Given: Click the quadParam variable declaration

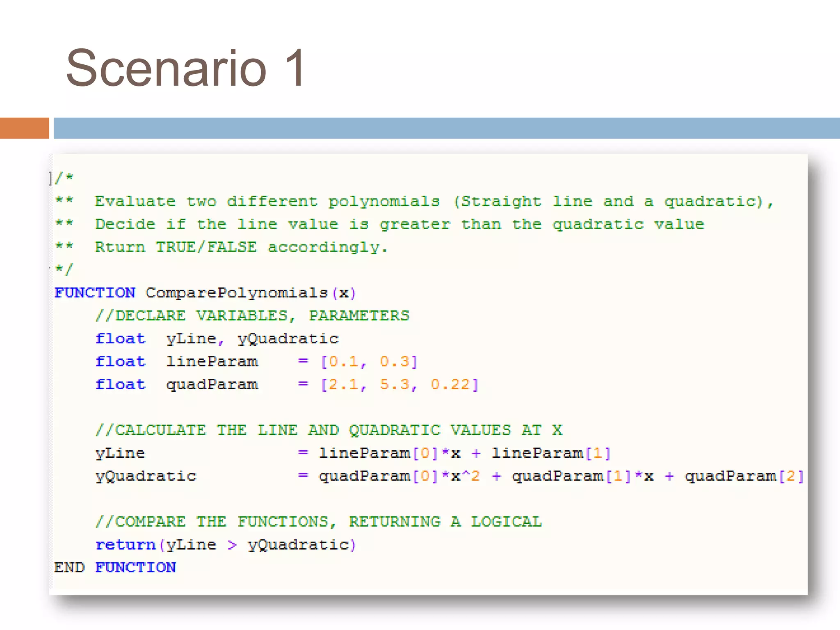Looking at the screenshot, I should (212, 385).
